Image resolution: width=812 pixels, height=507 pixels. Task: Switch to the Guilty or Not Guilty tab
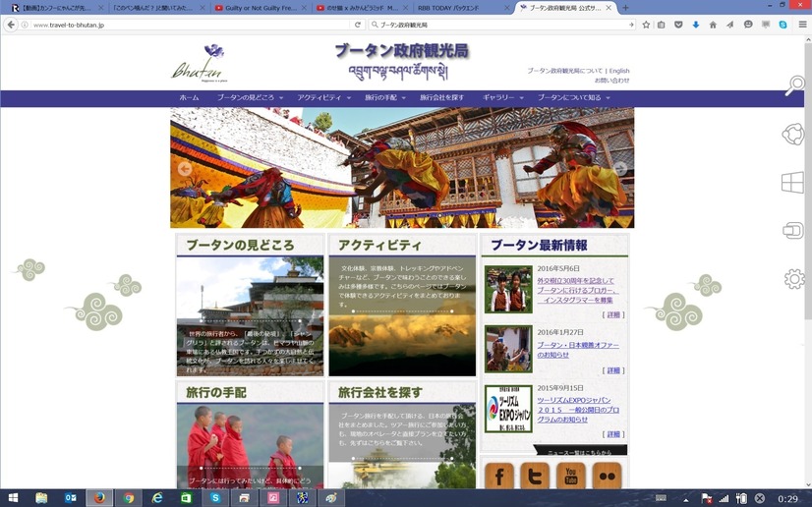point(261,8)
